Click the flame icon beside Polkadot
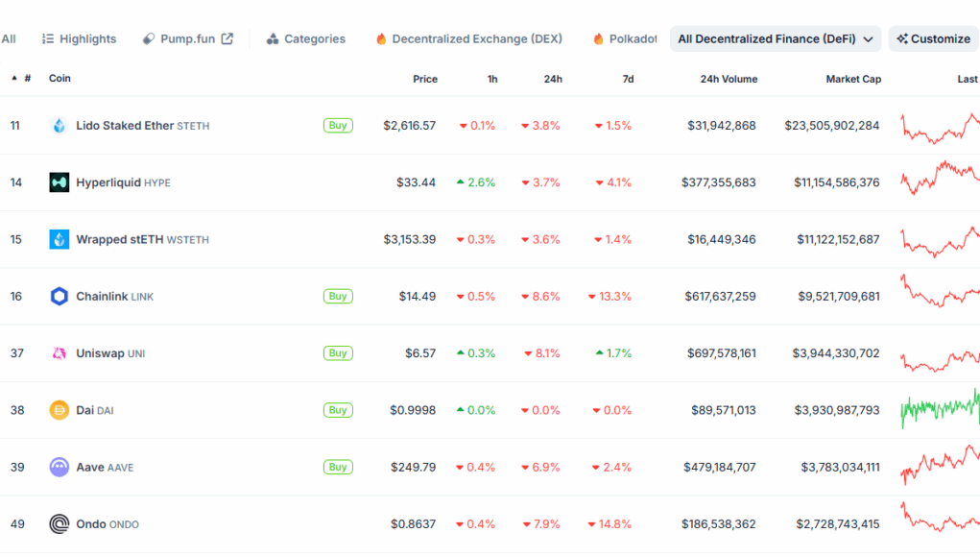The image size is (980, 557). coord(599,38)
